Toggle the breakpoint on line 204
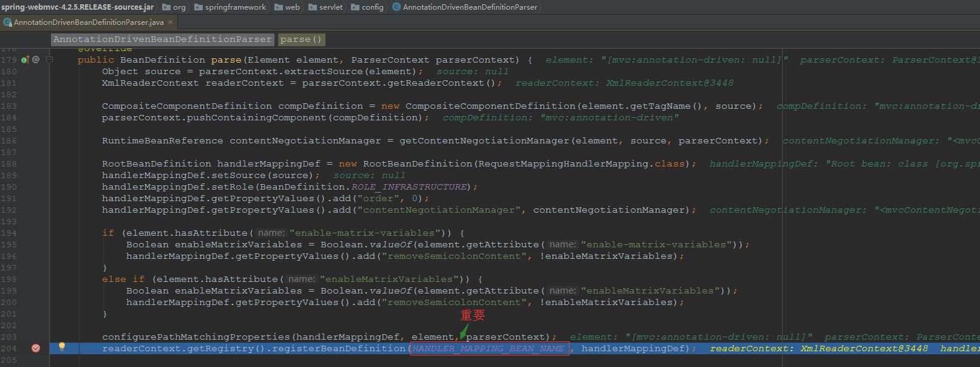Viewport: 980px width, 367px height. click(36, 348)
